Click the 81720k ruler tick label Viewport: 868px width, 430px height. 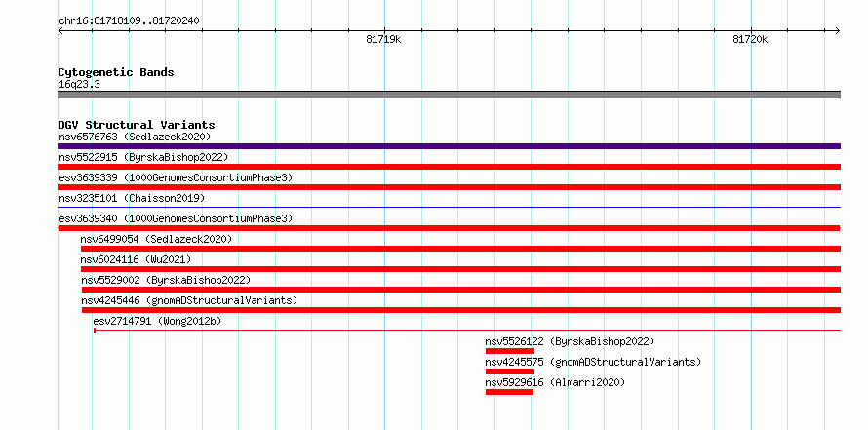pyautogui.click(x=750, y=40)
